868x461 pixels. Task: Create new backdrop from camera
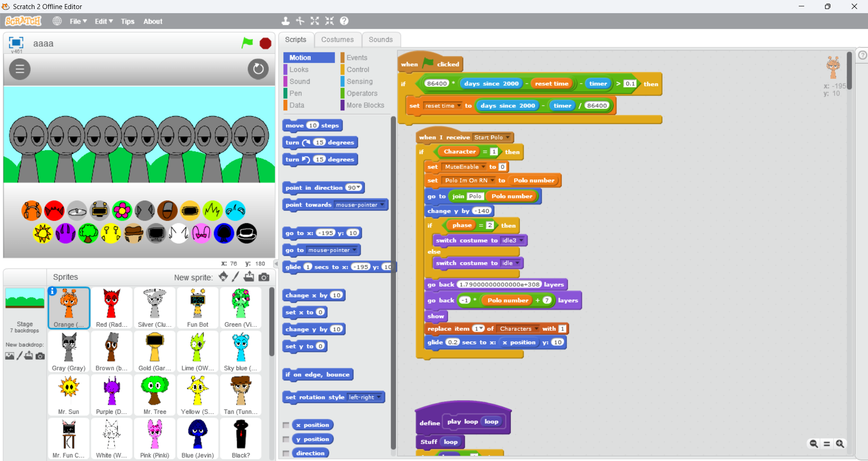pyautogui.click(x=40, y=356)
